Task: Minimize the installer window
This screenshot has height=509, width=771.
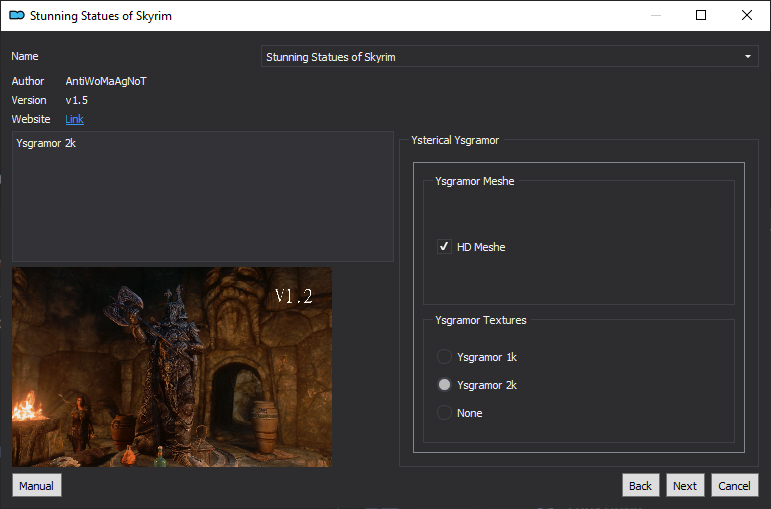Action: [656, 15]
